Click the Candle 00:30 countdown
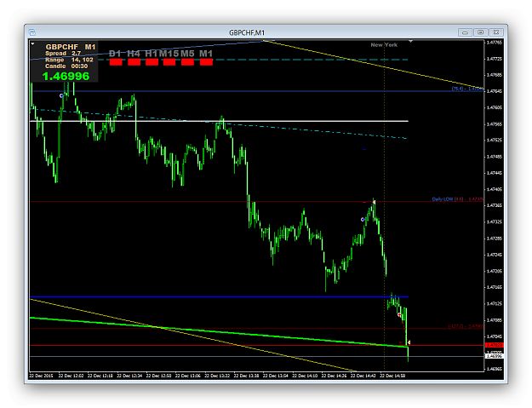This screenshot has width=532, height=408. [x=66, y=66]
